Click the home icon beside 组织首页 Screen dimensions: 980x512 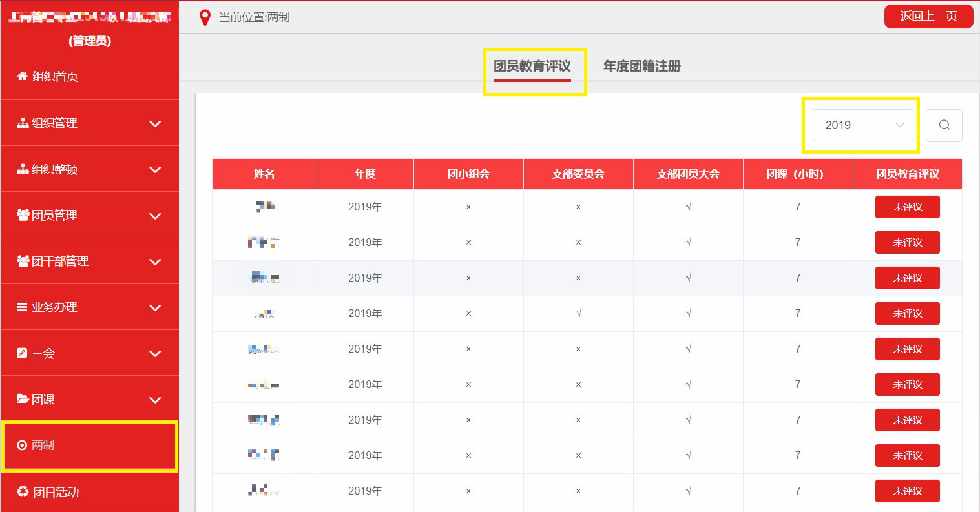point(23,76)
